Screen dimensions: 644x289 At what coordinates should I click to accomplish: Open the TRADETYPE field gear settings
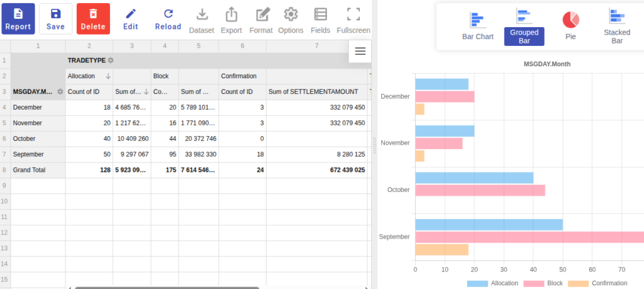coord(111,60)
